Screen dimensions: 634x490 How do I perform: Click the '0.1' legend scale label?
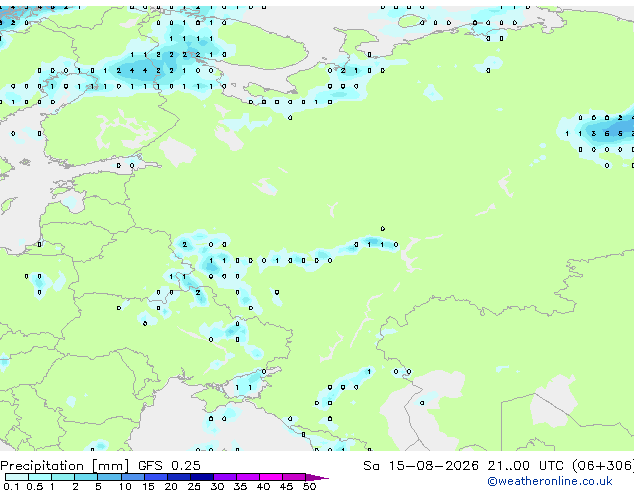(x=11, y=486)
